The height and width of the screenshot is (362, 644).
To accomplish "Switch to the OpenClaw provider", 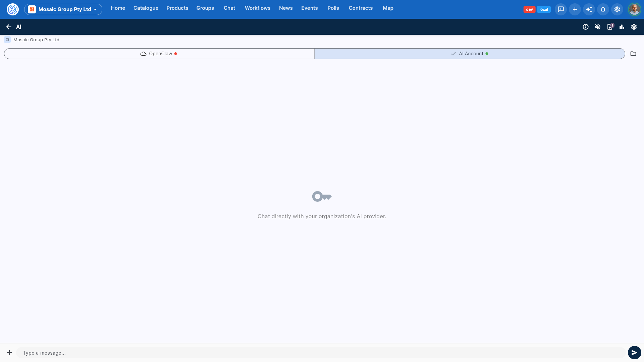I will 159,54.
